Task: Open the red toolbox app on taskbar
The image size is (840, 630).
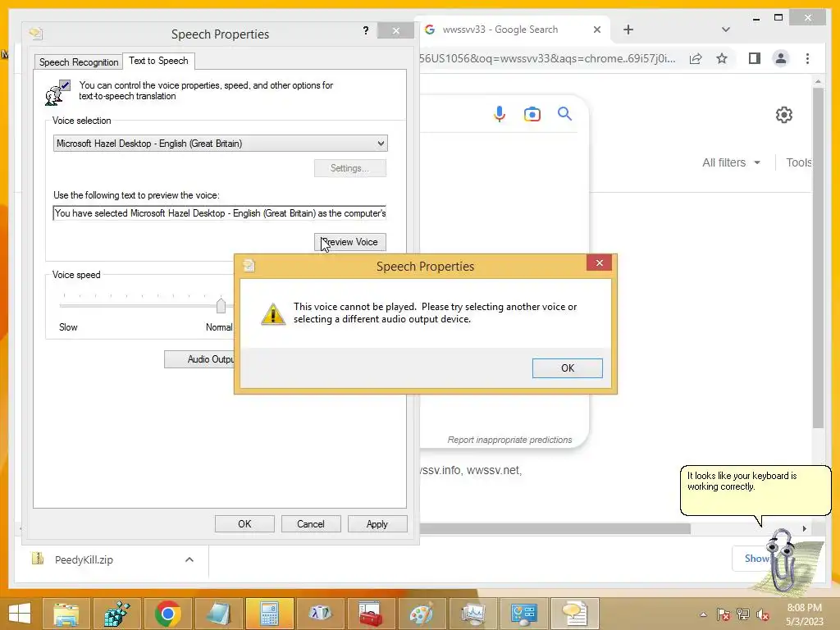Action: 372,614
